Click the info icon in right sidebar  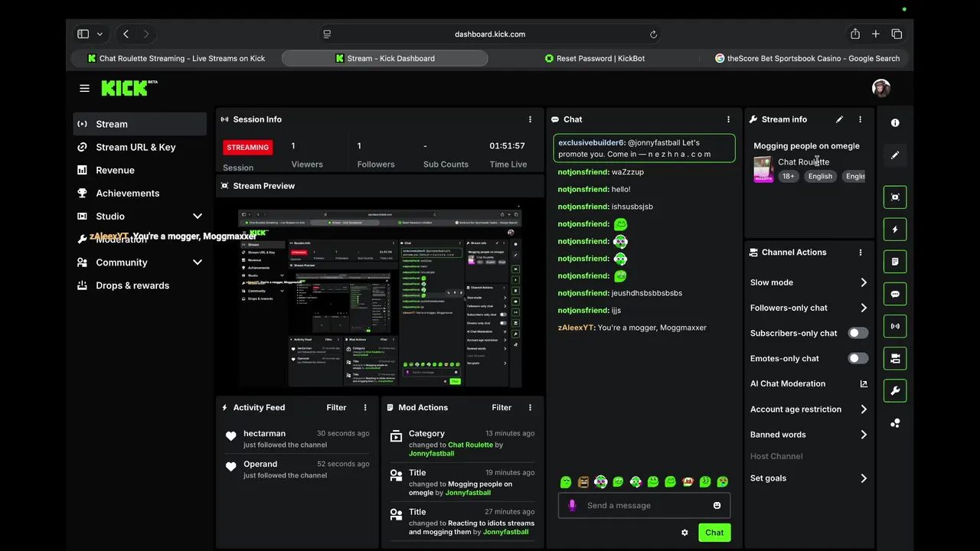point(895,122)
